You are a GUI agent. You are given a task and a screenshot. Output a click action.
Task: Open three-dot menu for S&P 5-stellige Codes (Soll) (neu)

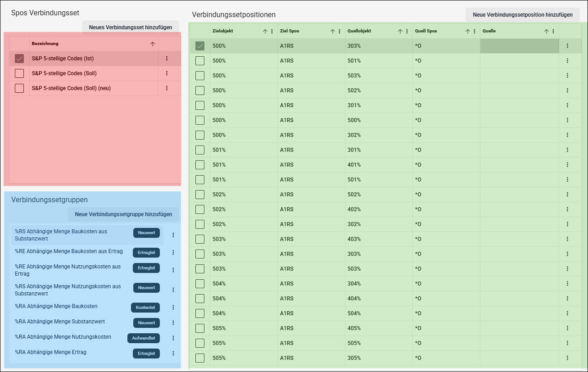coord(167,88)
